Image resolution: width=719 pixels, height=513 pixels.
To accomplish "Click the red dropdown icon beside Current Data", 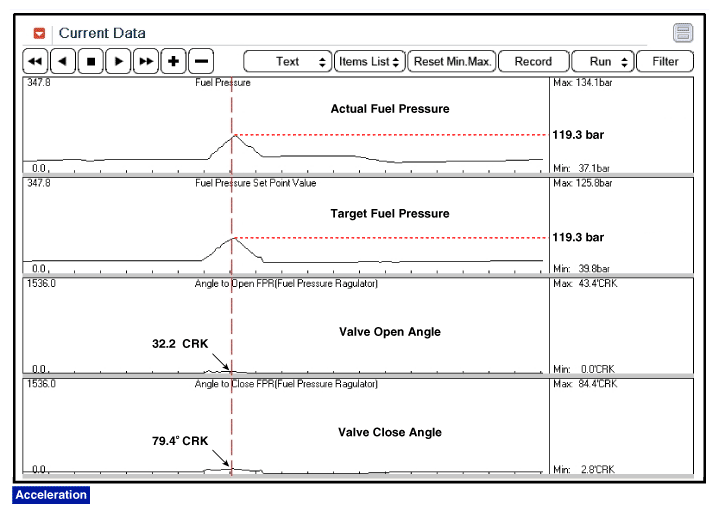I will tap(39, 33).
